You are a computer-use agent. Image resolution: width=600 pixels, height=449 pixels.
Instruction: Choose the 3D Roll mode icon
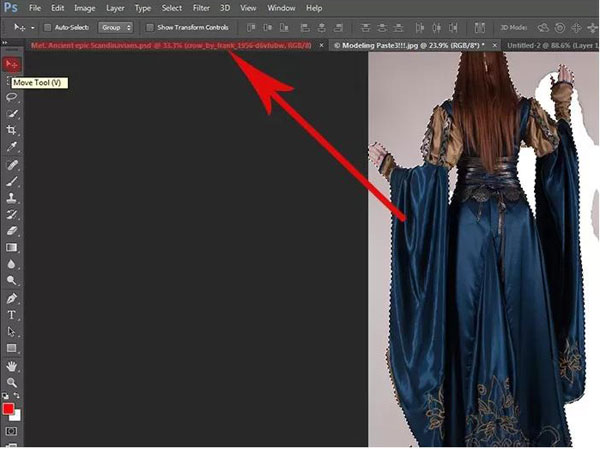pyautogui.click(x=559, y=28)
